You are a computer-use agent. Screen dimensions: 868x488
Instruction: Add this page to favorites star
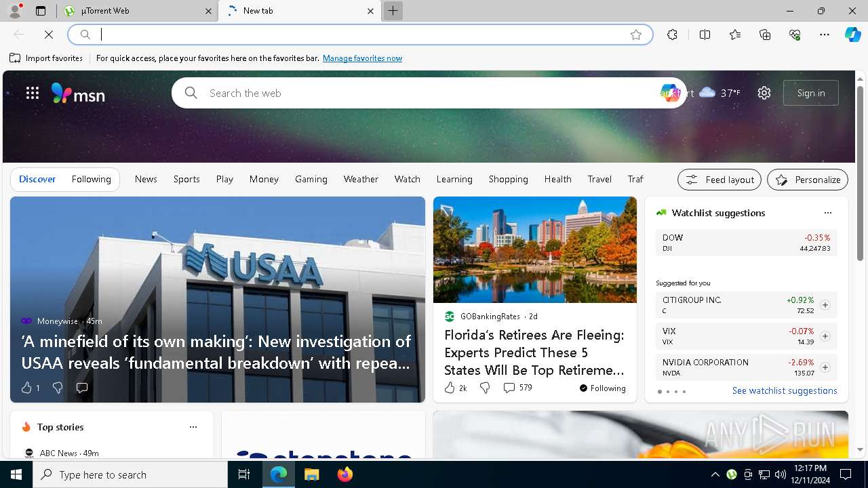pos(636,35)
